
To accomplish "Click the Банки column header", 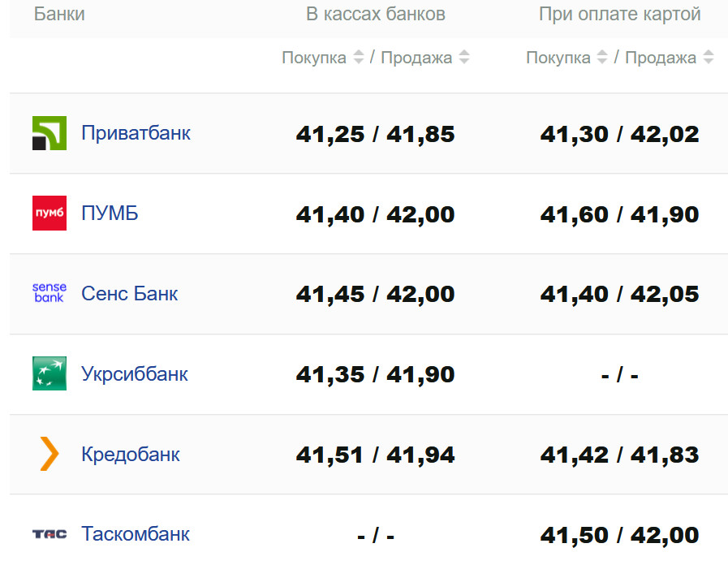I will (x=59, y=15).
